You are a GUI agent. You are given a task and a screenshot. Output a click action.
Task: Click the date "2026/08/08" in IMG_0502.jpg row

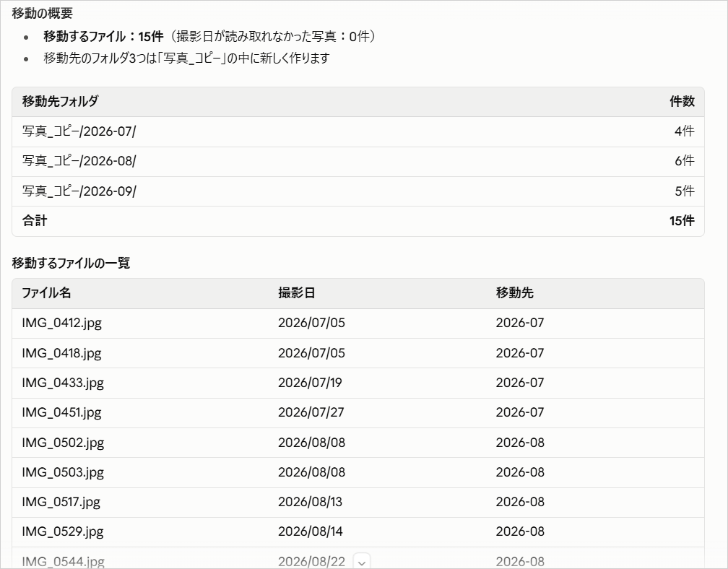click(x=311, y=443)
